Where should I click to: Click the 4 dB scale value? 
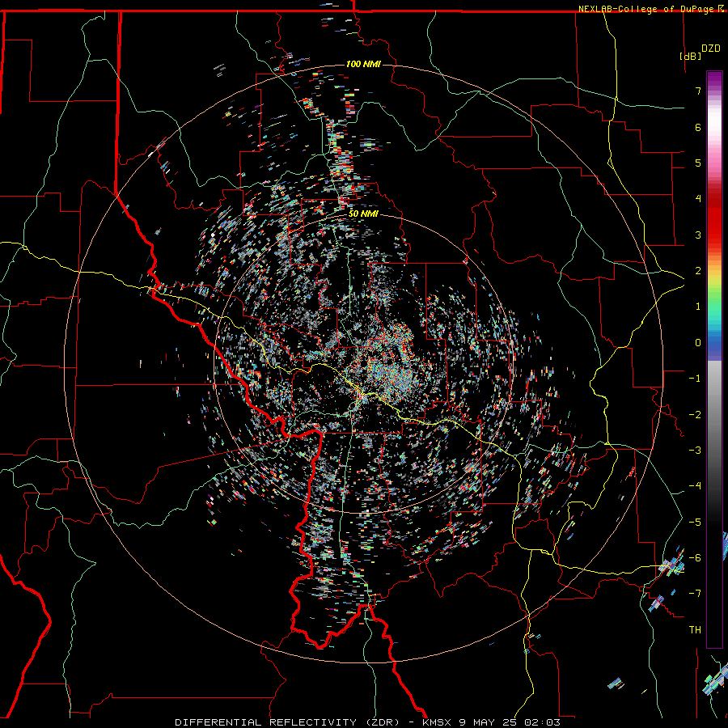click(x=698, y=199)
